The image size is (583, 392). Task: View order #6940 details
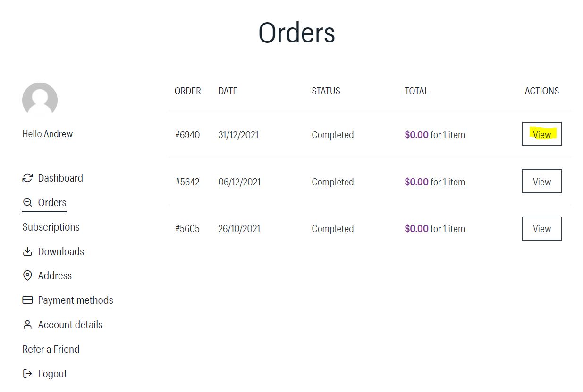(541, 134)
